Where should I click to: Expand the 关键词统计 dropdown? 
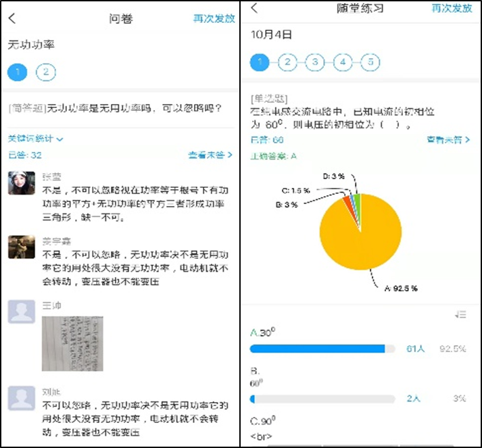point(35,139)
